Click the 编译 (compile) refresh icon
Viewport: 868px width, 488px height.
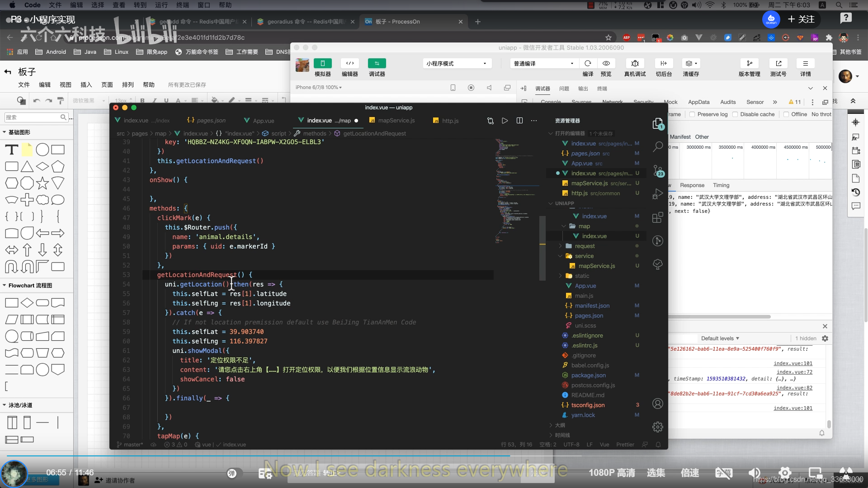pos(588,64)
